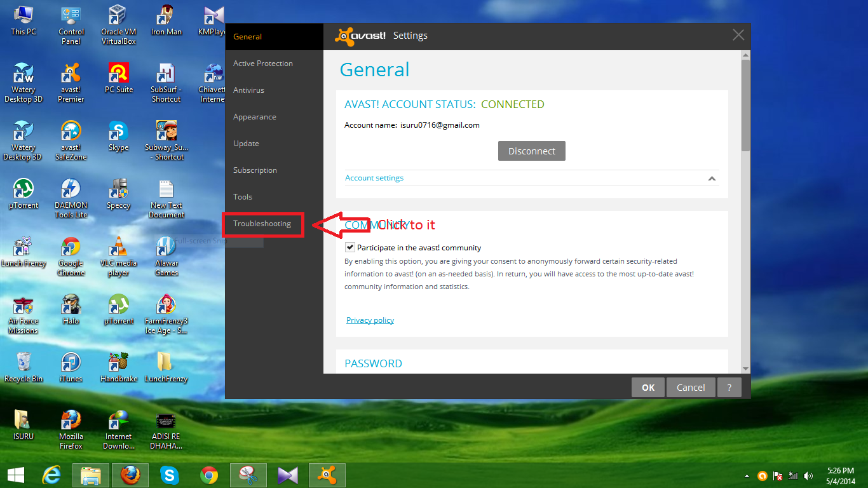Switch to Firefox in the taskbar
Viewport: 868px width, 488px height.
coord(130,475)
